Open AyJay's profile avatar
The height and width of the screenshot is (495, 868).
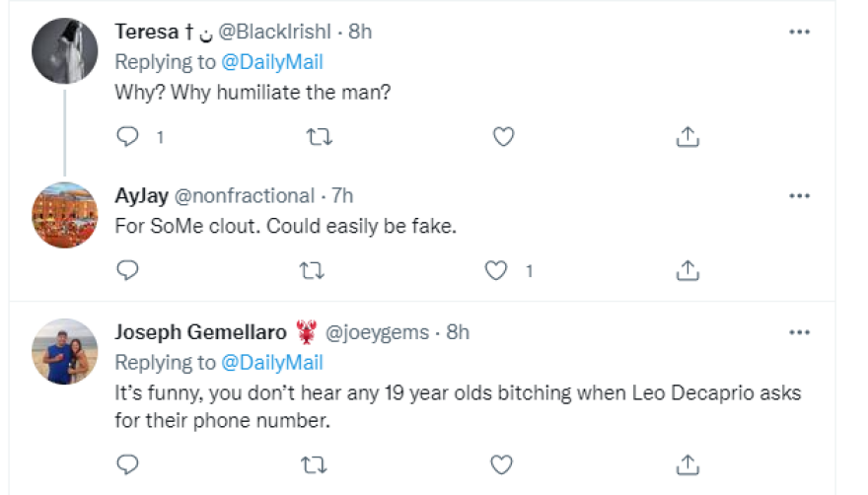[x=64, y=215]
